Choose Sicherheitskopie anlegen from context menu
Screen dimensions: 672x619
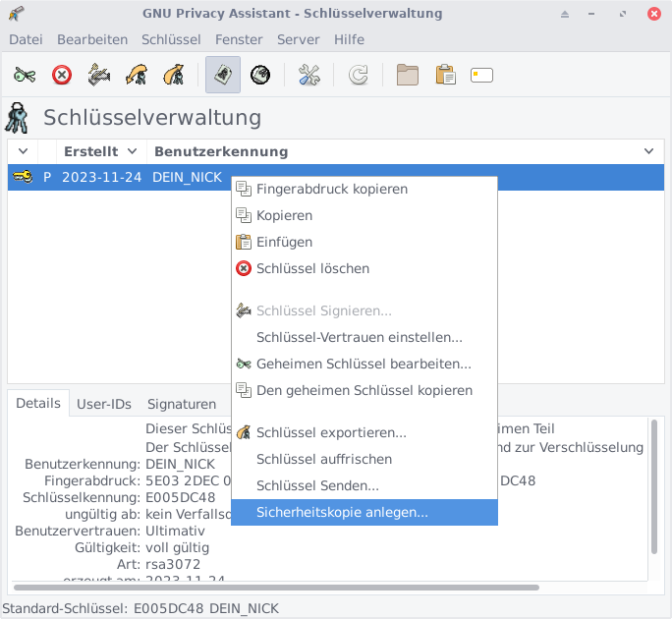342,512
